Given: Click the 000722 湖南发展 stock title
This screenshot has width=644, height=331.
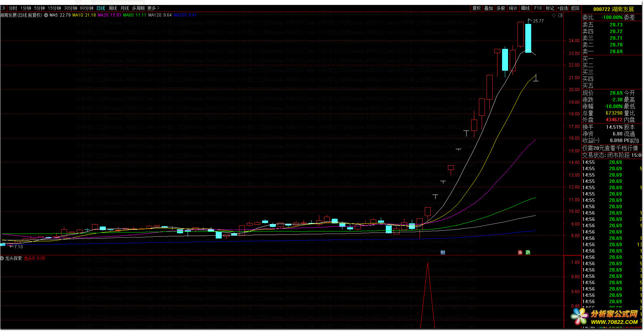Looking at the screenshot, I should point(613,9).
